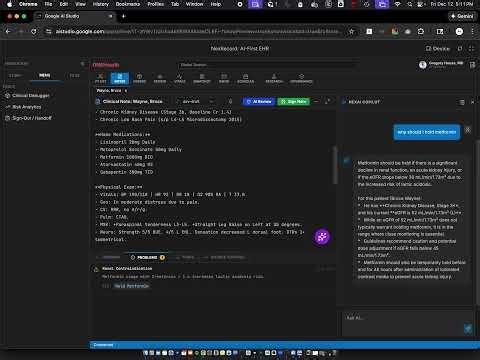Go back in Chrome history
Image resolution: width=480 pixels, height=360 pixels.
[8, 31]
